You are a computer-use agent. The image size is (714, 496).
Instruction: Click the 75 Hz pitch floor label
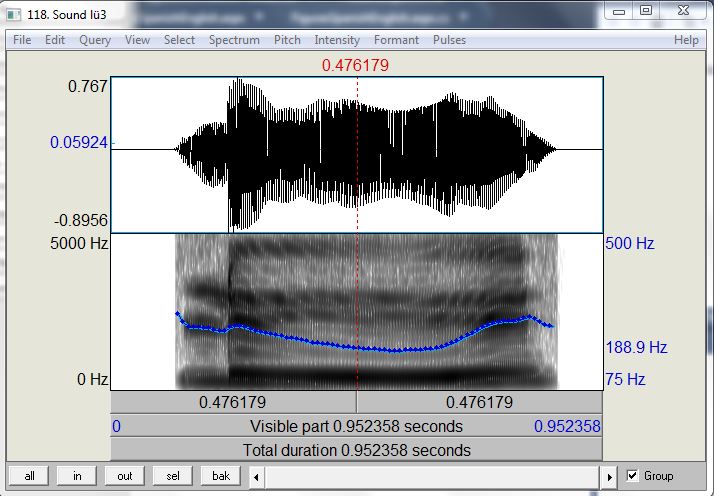coord(625,379)
